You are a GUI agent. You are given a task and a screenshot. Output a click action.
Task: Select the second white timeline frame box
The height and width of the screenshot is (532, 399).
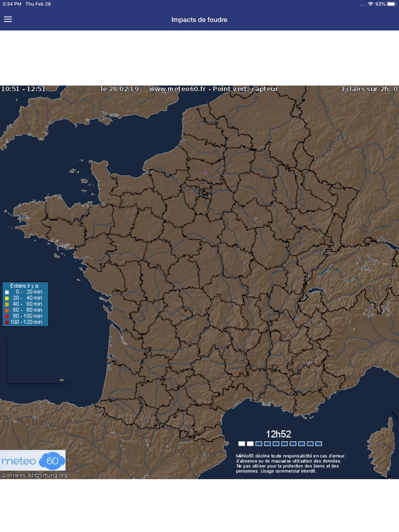click(x=250, y=444)
